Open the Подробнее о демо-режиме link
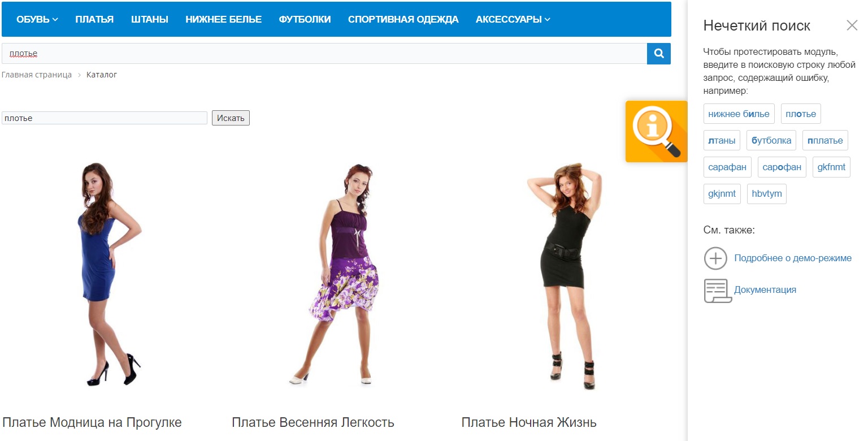868x441 pixels. click(793, 258)
